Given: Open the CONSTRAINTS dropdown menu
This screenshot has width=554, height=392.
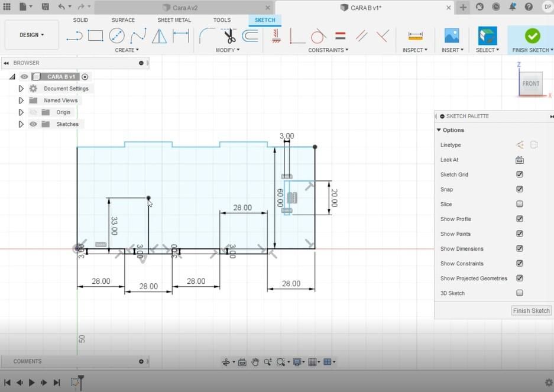Looking at the screenshot, I should click(x=328, y=50).
